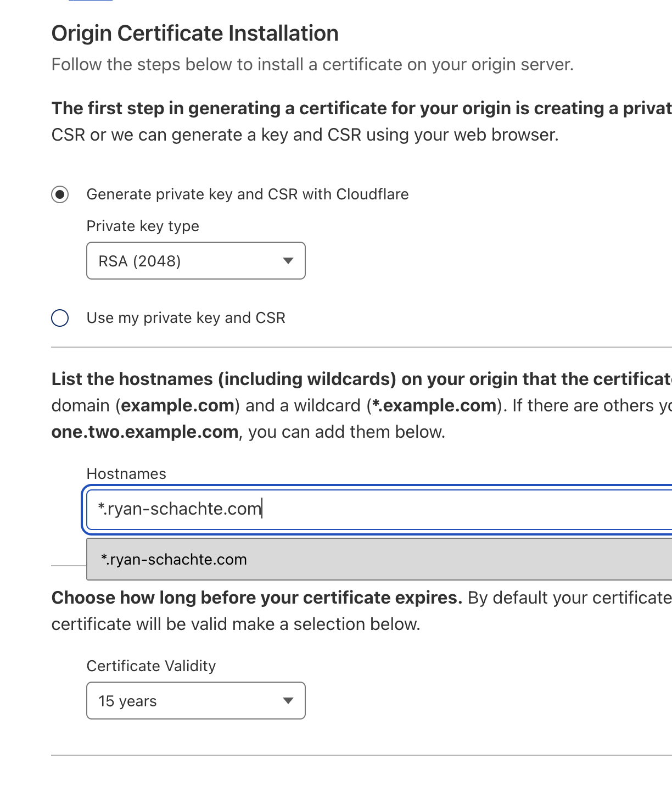The height and width of the screenshot is (792, 672).
Task: Click the "List the hostnames (including wildcards)" text
Action: (x=225, y=380)
